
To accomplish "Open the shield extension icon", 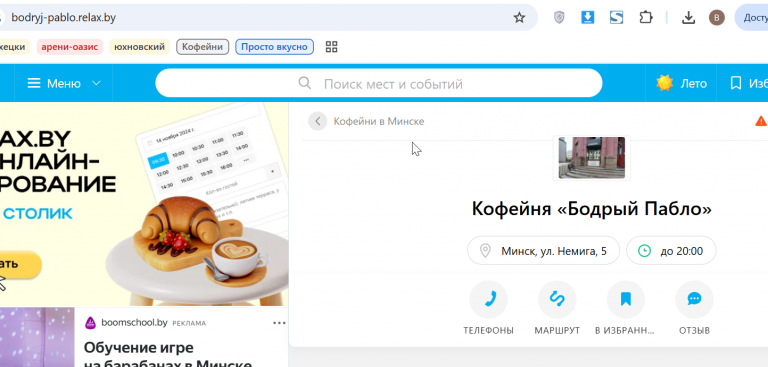I will [x=559, y=18].
